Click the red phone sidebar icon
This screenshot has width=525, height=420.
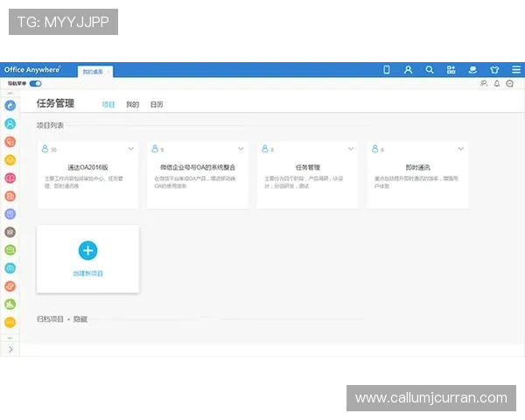click(x=10, y=142)
